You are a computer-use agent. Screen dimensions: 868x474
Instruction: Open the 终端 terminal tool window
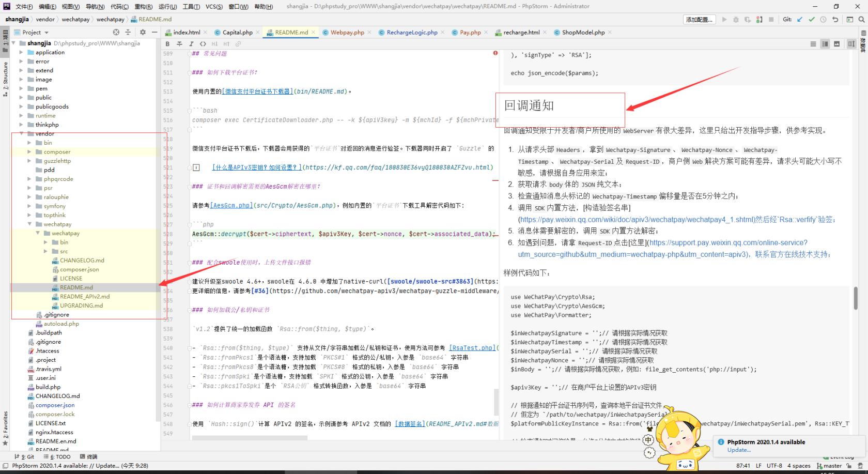pyautogui.click(x=89, y=456)
